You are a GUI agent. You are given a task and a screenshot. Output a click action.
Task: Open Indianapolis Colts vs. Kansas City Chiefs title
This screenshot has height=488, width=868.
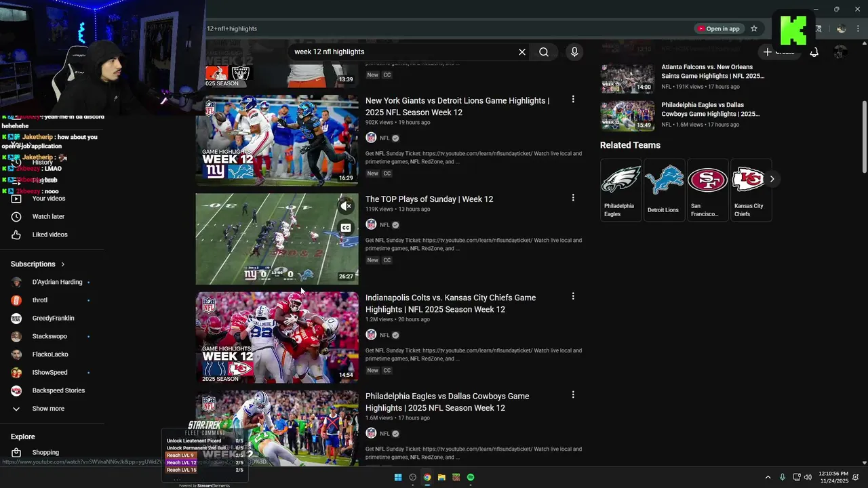point(451,304)
